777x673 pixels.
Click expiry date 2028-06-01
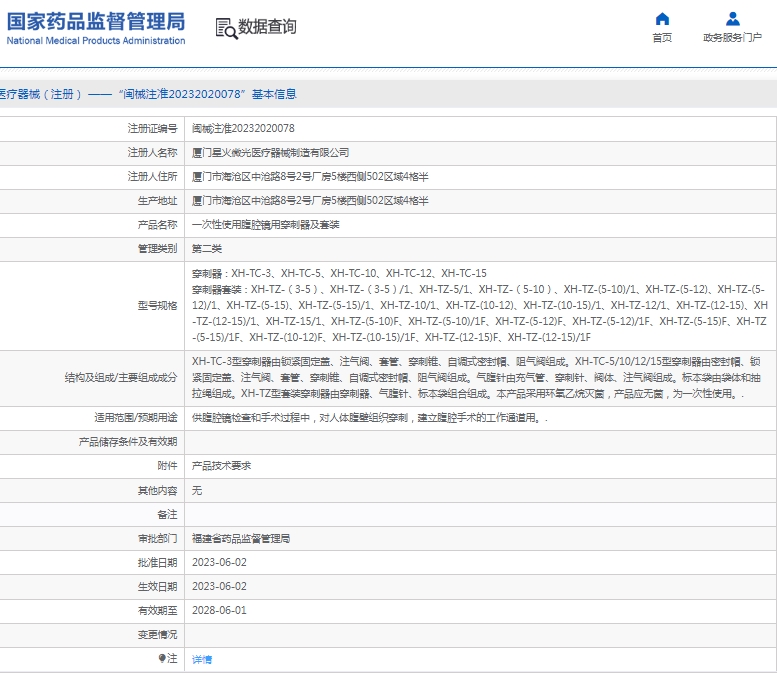219,611
